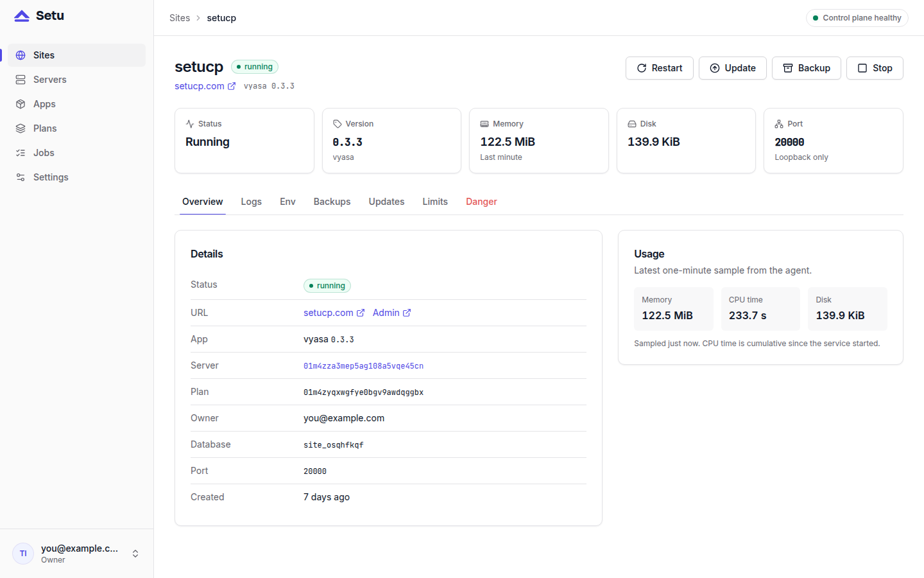Click the Setu logo icon
The height and width of the screenshot is (578, 924).
22,16
